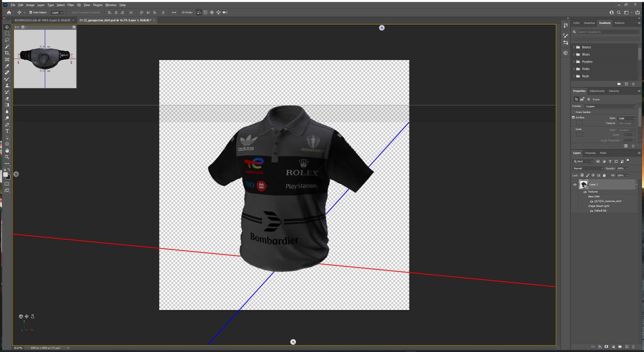Screen dimensions: 644x352
Task: Open the Libraries tab
Action: (614, 91)
